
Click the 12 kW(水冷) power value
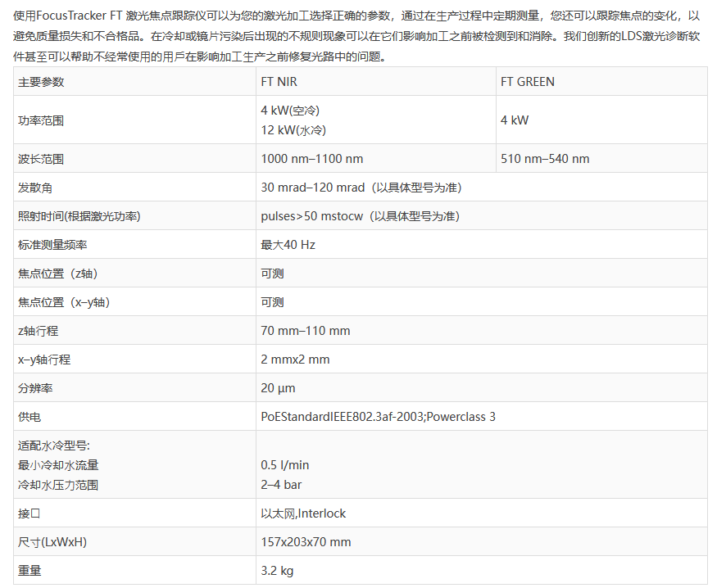coord(291,130)
